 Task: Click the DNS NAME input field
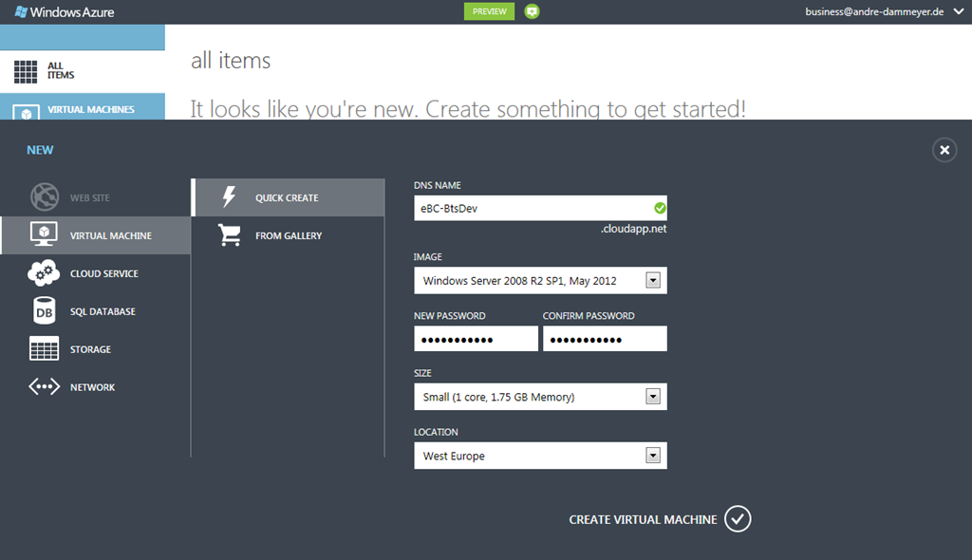pos(540,209)
